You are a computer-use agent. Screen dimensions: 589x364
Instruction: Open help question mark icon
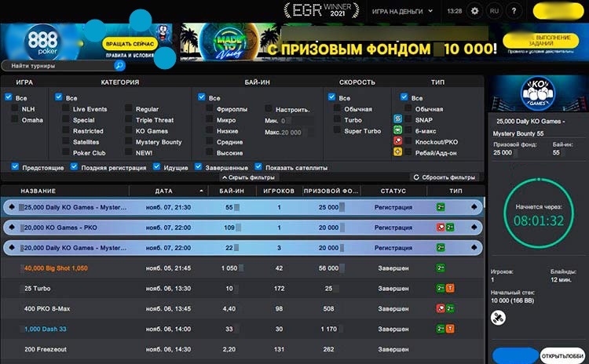point(514,11)
